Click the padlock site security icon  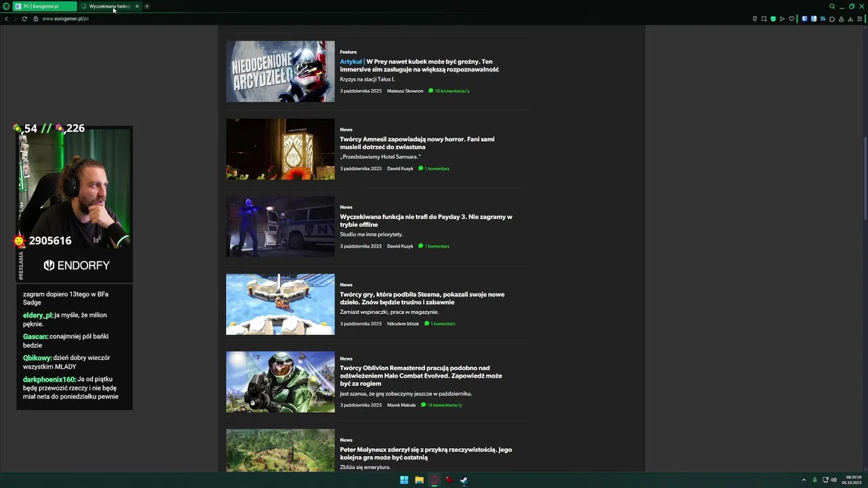pyautogui.click(x=36, y=18)
